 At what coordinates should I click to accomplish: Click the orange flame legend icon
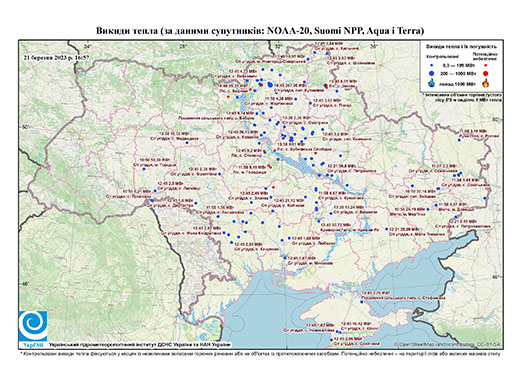(485, 83)
